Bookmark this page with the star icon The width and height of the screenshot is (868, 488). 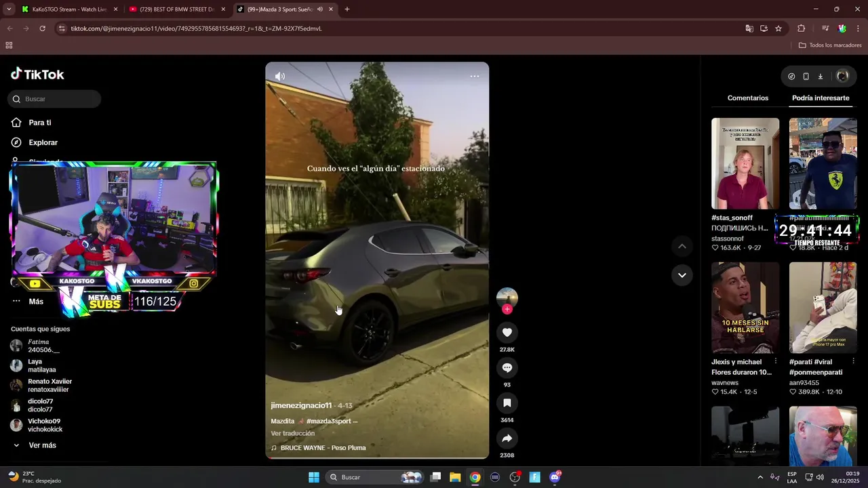point(778,28)
